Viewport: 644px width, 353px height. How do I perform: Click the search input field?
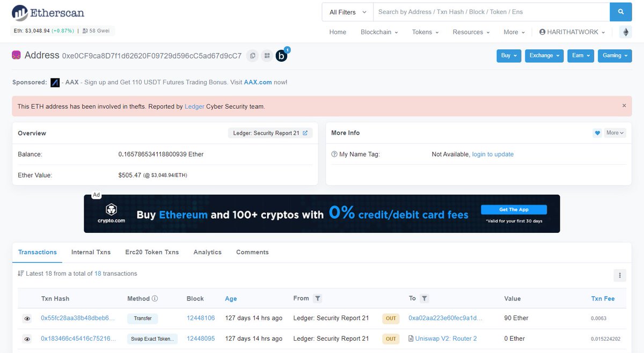pos(491,12)
